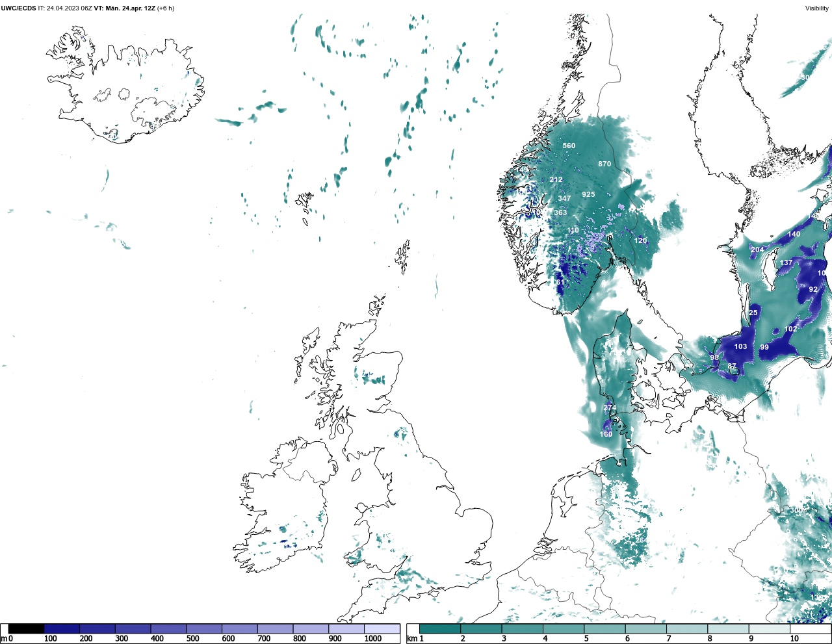Screen dimensions: 832x644
Task: Click the '363' map value
Action: (x=560, y=213)
